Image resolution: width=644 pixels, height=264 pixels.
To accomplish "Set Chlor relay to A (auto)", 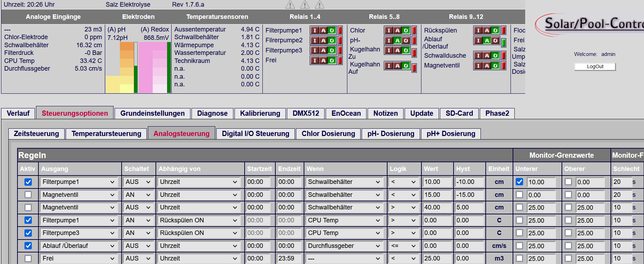I will pyautogui.click(x=398, y=30).
